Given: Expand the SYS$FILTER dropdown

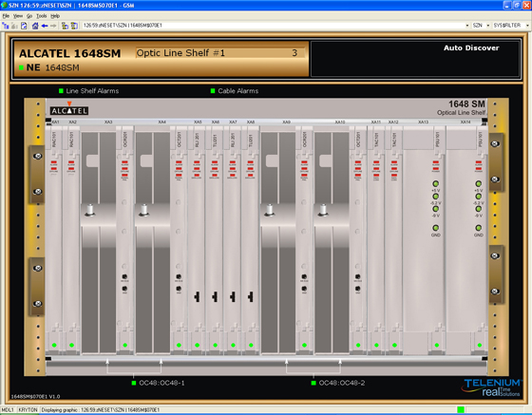Looking at the screenshot, I should tap(527, 26).
